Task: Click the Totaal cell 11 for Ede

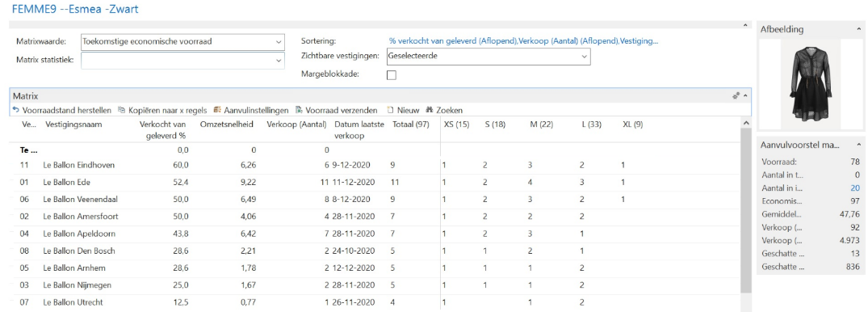Action: [x=395, y=183]
